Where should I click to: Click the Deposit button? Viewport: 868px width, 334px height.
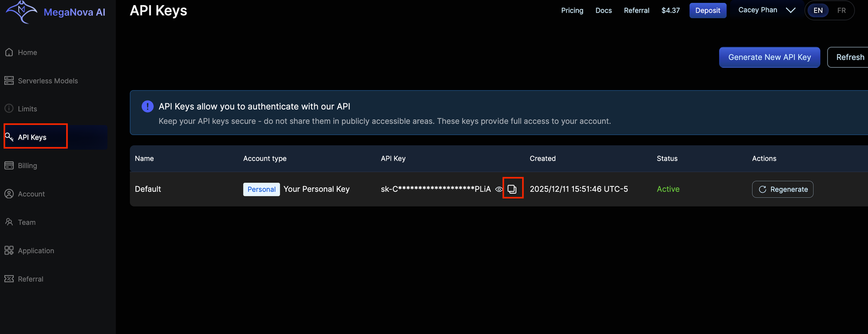click(x=707, y=10)
